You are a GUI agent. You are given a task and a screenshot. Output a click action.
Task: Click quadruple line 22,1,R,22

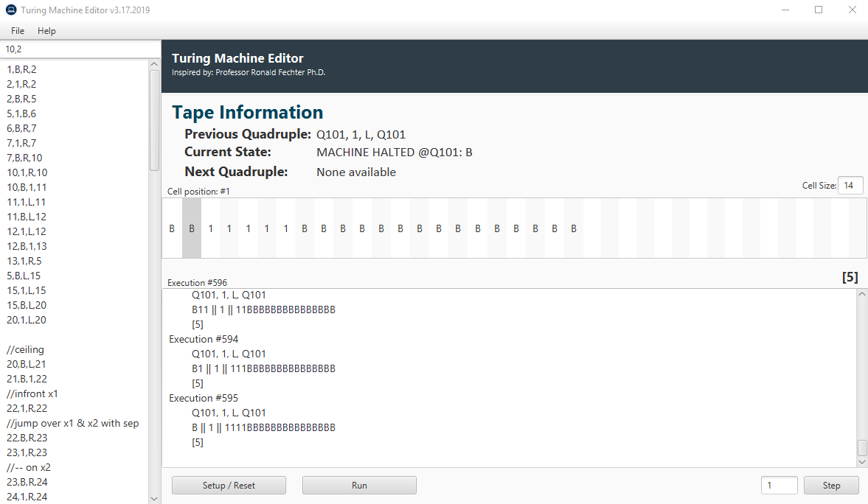tap(27, 408)
